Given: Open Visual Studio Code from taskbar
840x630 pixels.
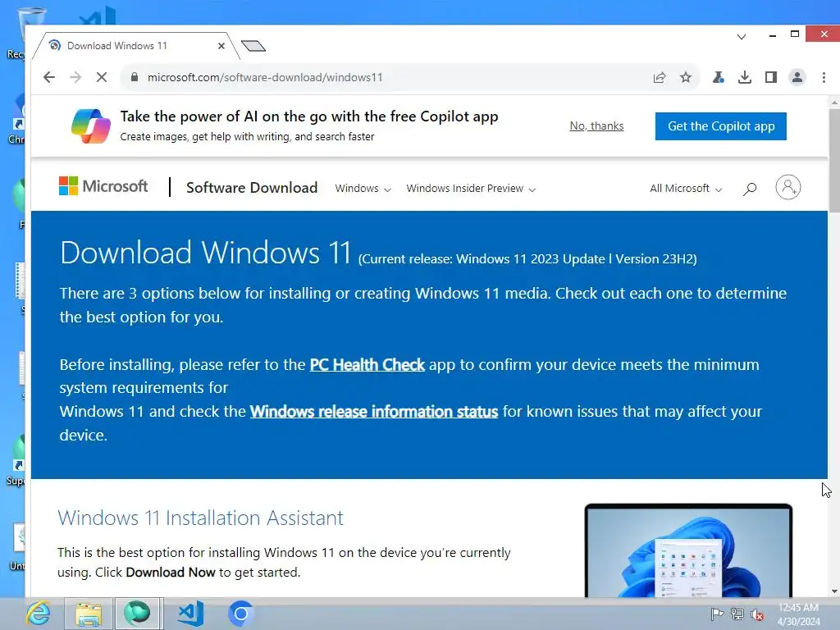Looking at the screenshot, I should coord(190,614).
